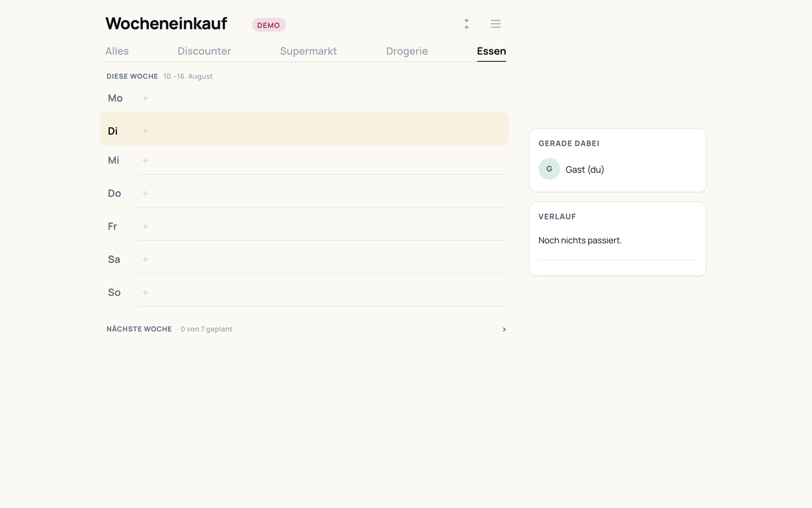812x508 pixels.
Task: Select the Essen tab
Action: point(491,51)
